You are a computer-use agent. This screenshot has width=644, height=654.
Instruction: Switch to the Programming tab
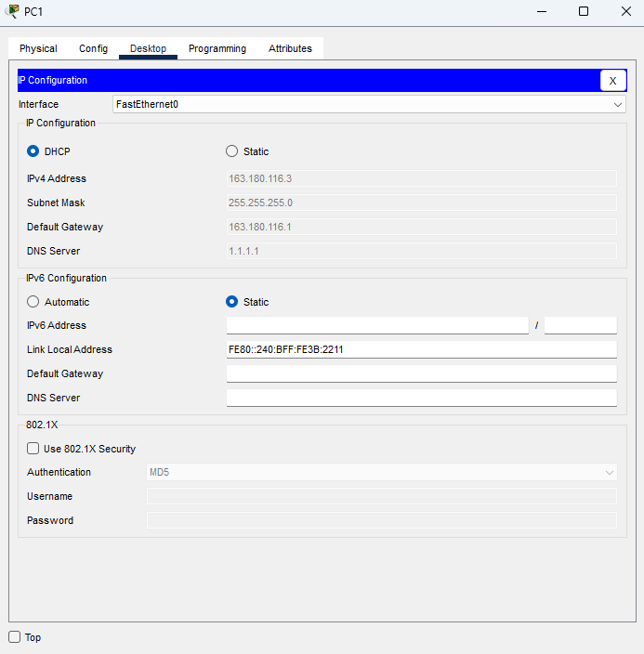pos(217,48)
